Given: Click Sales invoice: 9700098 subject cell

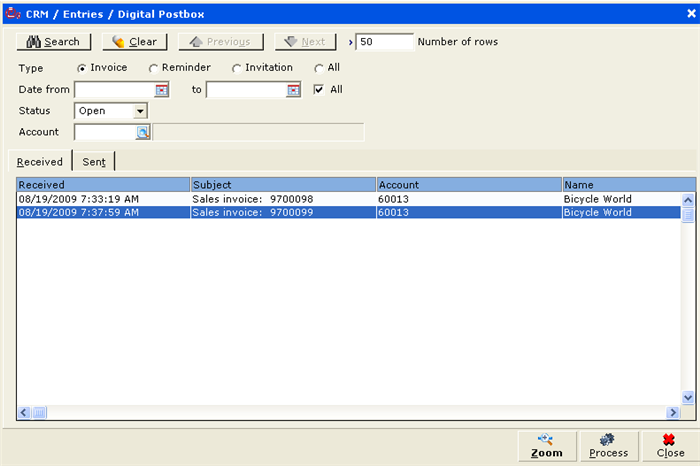Looking at the screenshot, I should [253, 199].
